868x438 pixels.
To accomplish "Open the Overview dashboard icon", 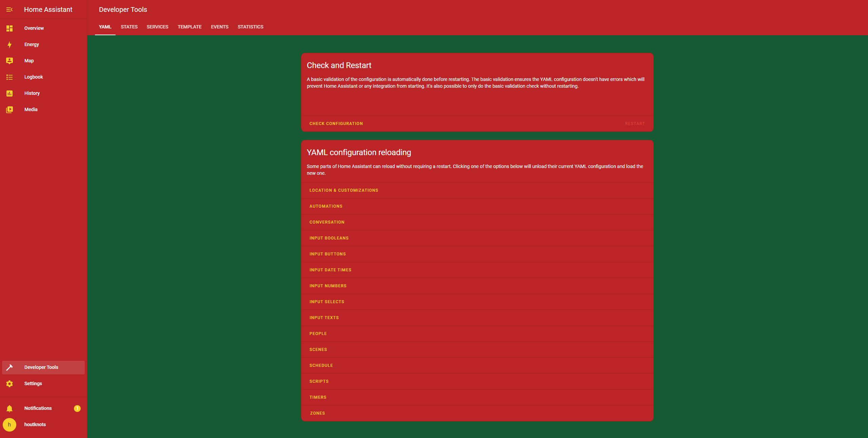I will (x=9, y=28).
